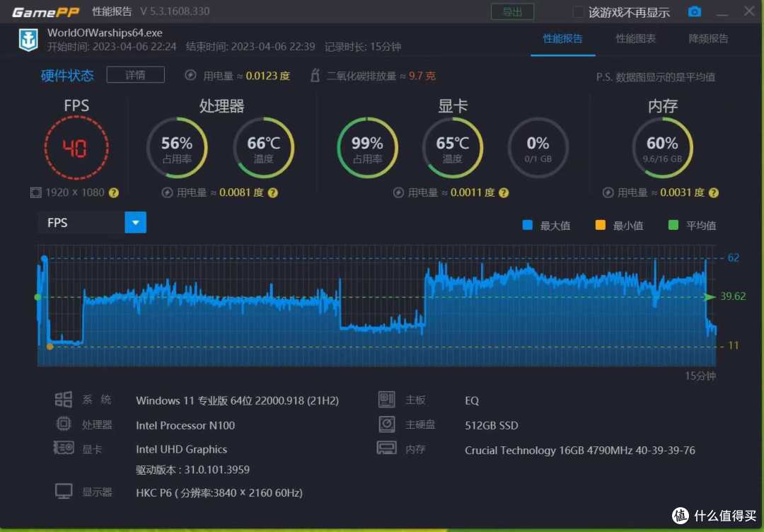Click the camera screenshot icon
This screenshot has width=764, height=532.
pyautogui.click(x=695, y=12)
